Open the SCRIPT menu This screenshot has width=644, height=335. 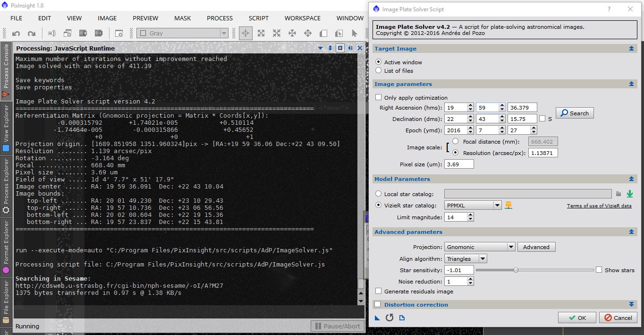pyautogui.click(x=259, y=18)
